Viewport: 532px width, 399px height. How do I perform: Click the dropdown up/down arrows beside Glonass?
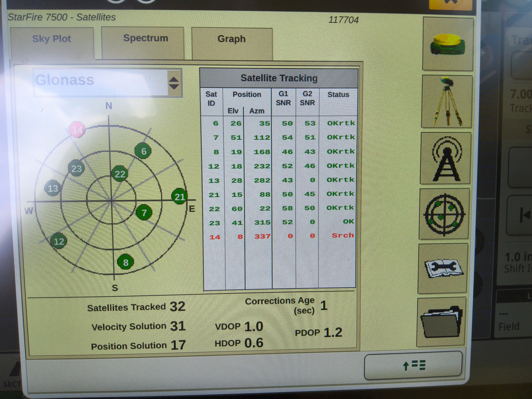point(174,83)
